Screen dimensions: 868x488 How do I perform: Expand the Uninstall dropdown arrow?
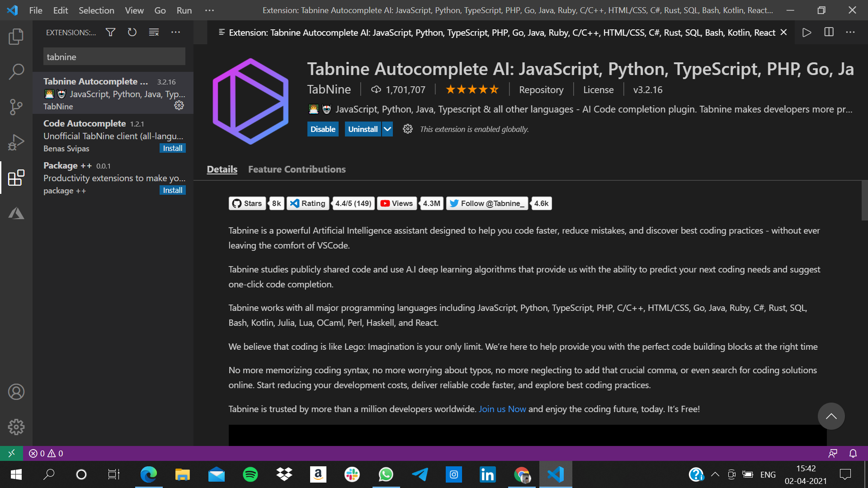pyautogui.click(x=387, y=129)
